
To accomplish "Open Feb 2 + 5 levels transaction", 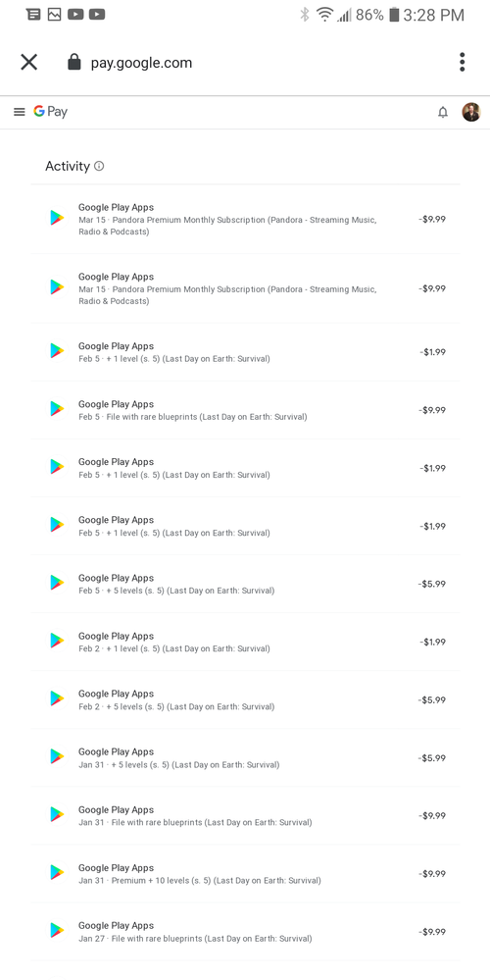I will pos(245,700).
